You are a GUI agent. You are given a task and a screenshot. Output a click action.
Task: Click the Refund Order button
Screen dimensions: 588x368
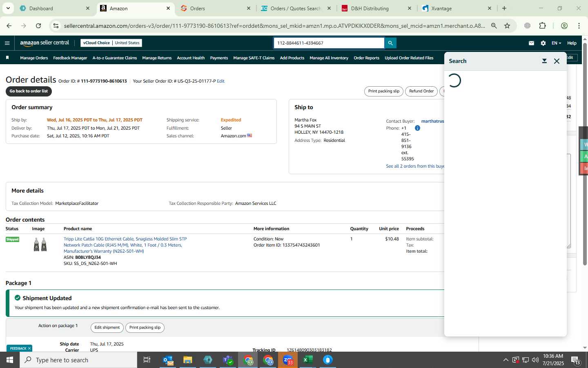421,91
